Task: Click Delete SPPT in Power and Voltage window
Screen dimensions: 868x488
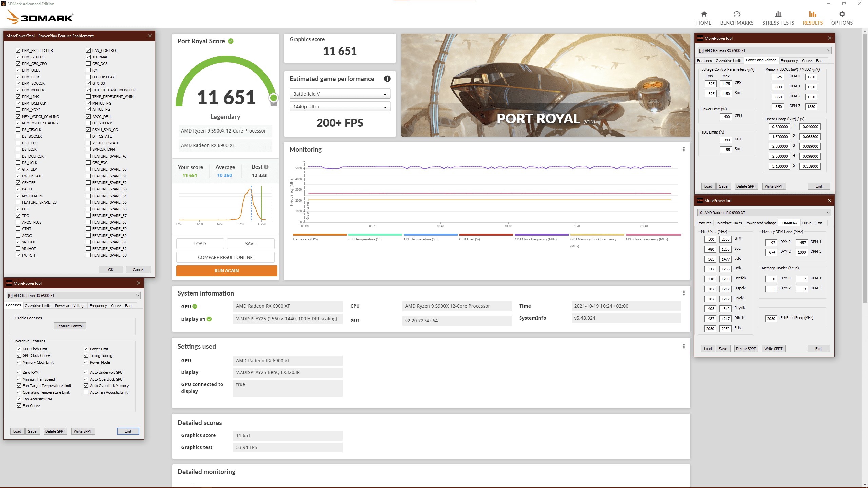Action: click(746, 186)
